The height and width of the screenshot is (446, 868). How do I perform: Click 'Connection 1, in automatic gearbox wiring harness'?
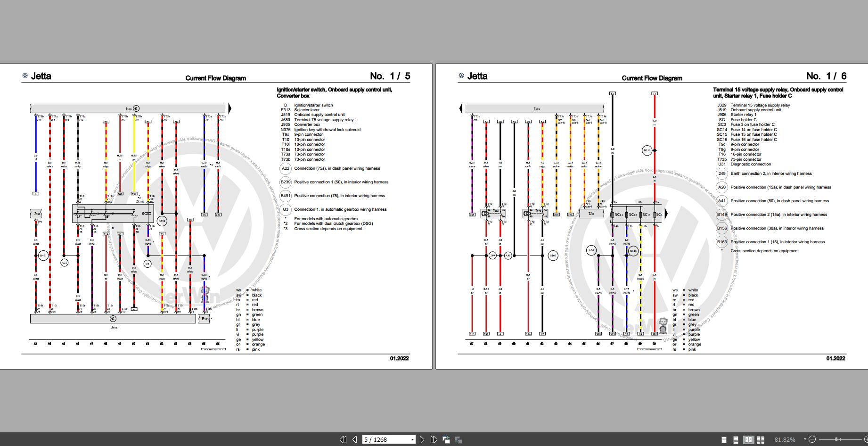(340, 209)
